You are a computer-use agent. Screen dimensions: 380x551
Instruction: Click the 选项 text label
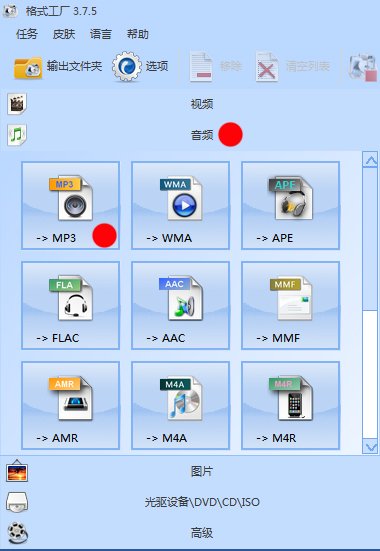point(157,66)
